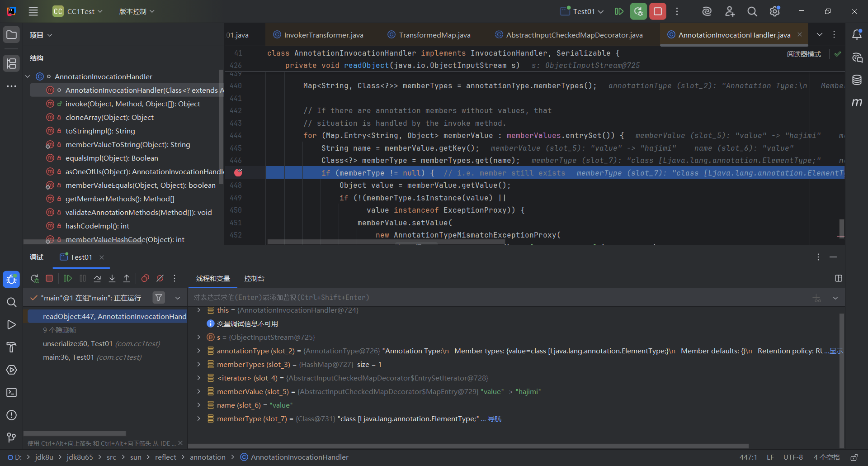Stop Test01 with red button
Viewport: 868px width, 466px height.
tap(658, 11)
